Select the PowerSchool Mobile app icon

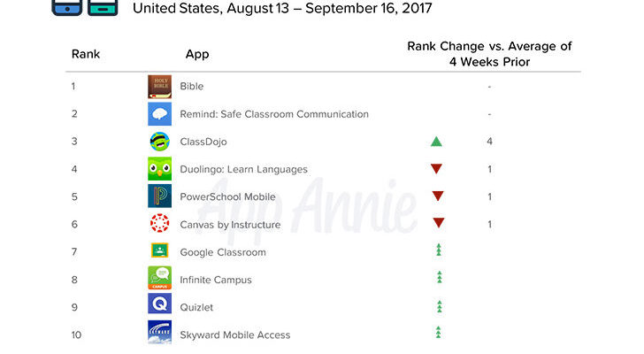tap(160, 196)
